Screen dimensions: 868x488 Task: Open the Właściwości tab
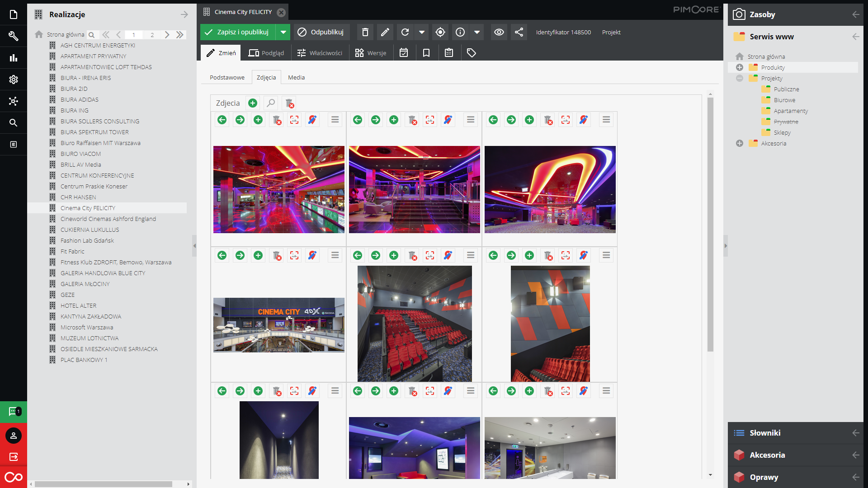click(320, 53)
